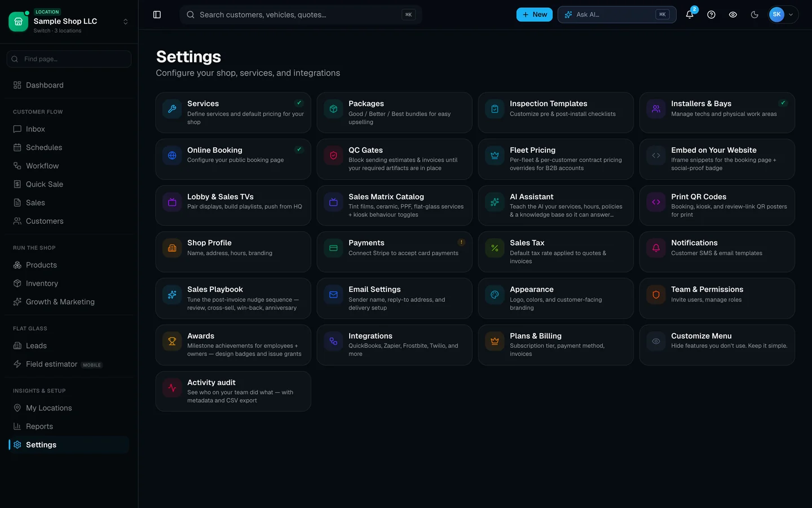The height and width of the screenshot is (508, 812).
Task: Click the Sales sidebar icon
Action: pos(17,203)
